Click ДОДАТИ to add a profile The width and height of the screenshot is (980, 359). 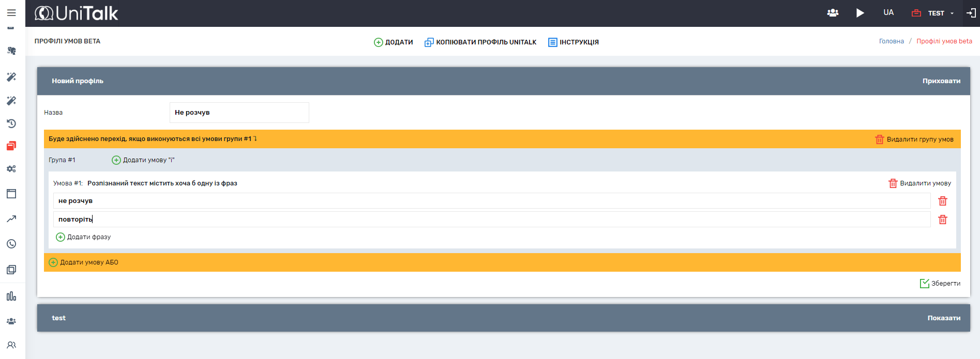[x=394, y=42]
